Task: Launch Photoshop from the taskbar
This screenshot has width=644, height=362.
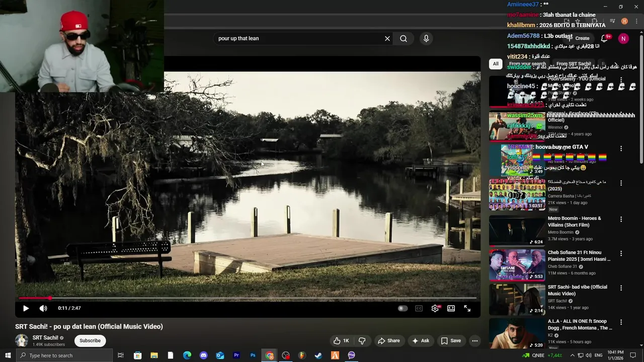Action: (253, 355)
